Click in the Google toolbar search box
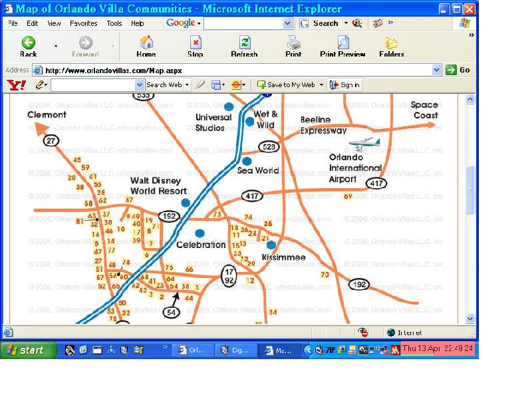Viewport: 532px width, 399px height. [243, 23]
